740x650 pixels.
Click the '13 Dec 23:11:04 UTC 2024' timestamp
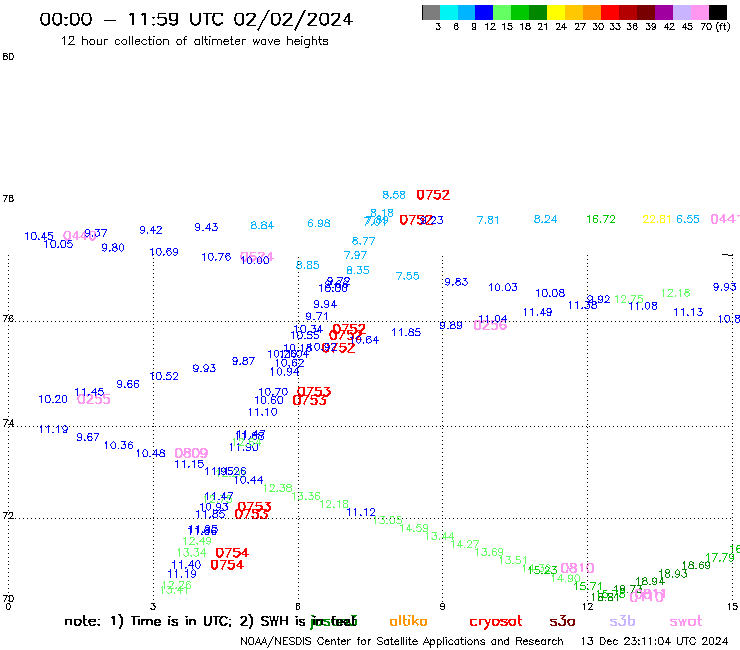click(x=654, y=641)
